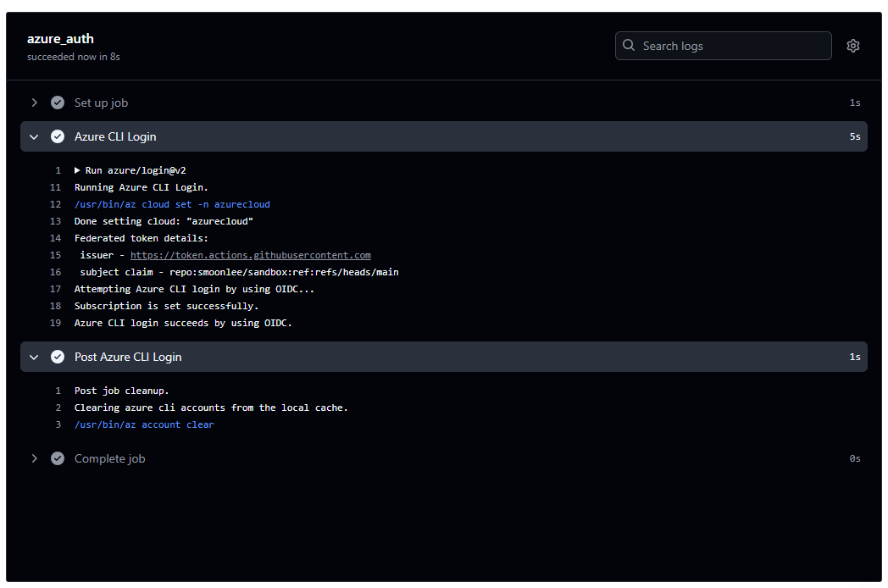
Task: Click line number 13 in Azure CLI Login log
Action: [56, 221]
